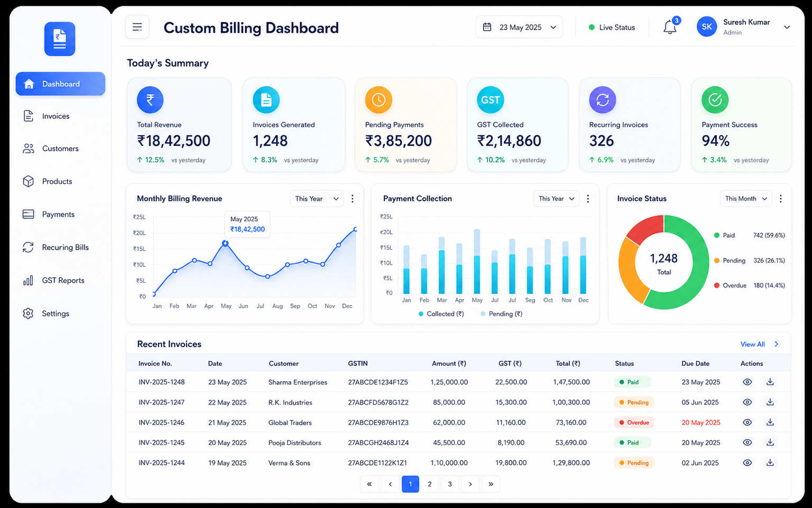Download invoice INV-2025-1245
This screenshot has height=508, width=812.
pos(770,442)
